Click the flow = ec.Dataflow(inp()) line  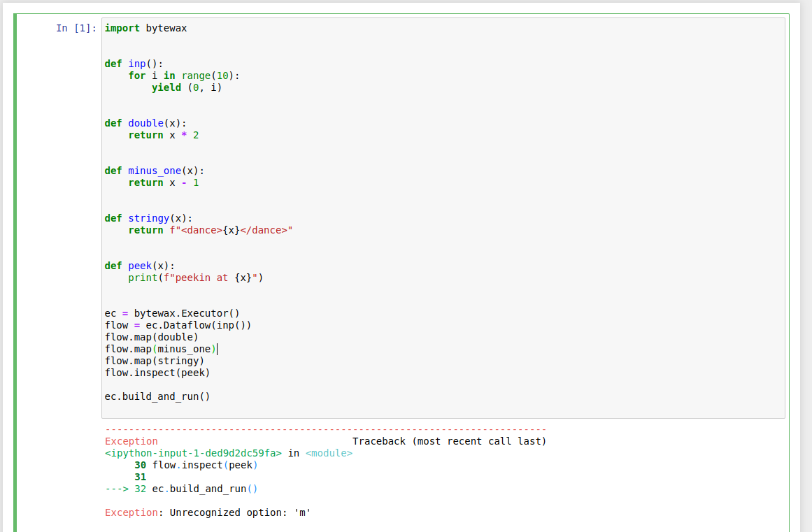click(178, 326)
